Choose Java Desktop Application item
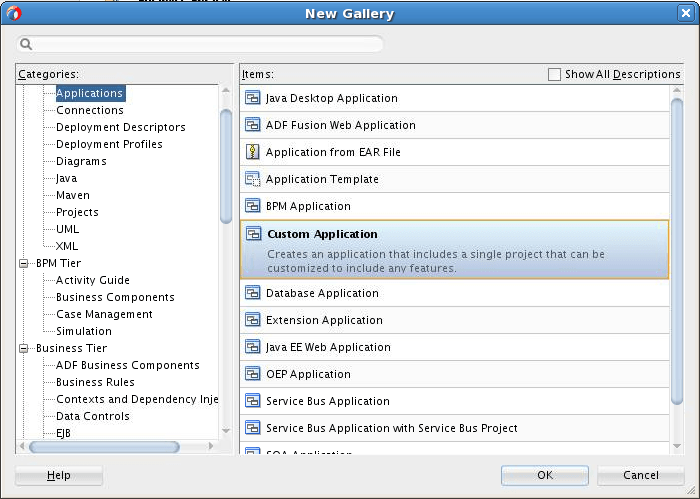The height and width of the screenshot is (499, 700). [455, 98]
